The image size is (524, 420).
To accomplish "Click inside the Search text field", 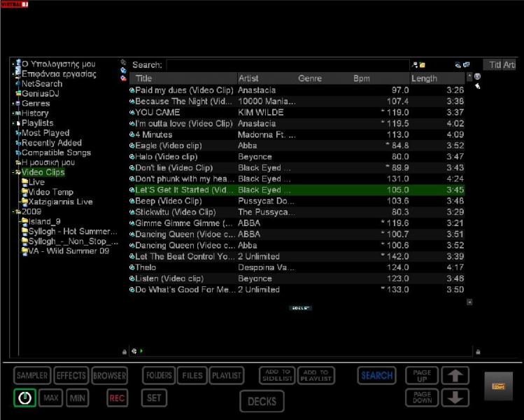I will pos(288,65).
